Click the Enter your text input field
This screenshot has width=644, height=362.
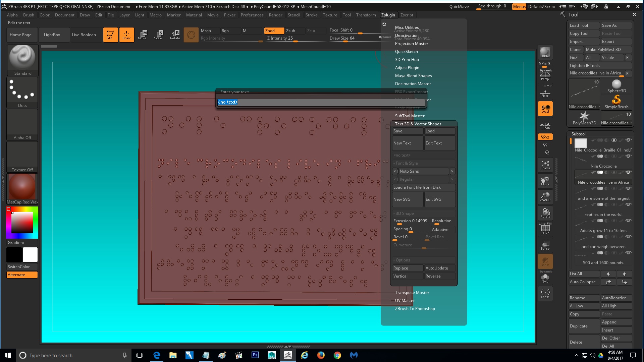tap(321, 102)
